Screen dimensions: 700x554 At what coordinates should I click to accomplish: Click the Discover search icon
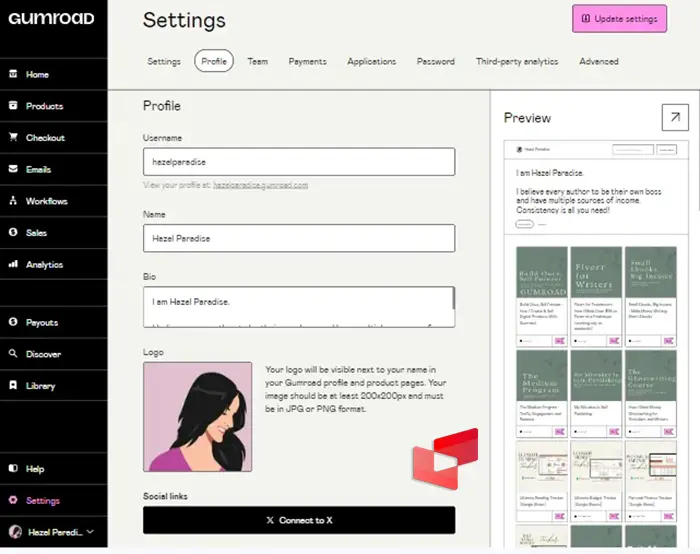[13, 354]
